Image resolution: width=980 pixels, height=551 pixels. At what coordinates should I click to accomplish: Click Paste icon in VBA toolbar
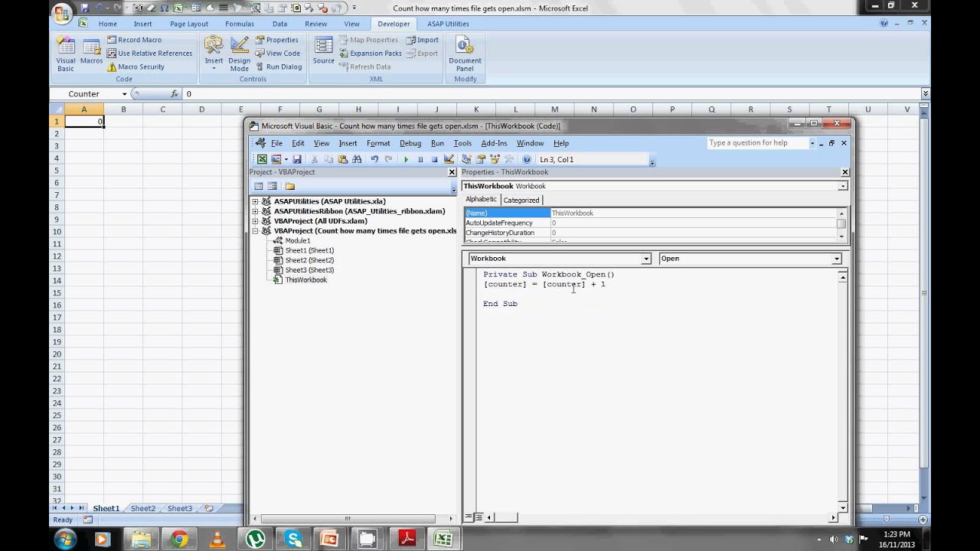point(343,159)
